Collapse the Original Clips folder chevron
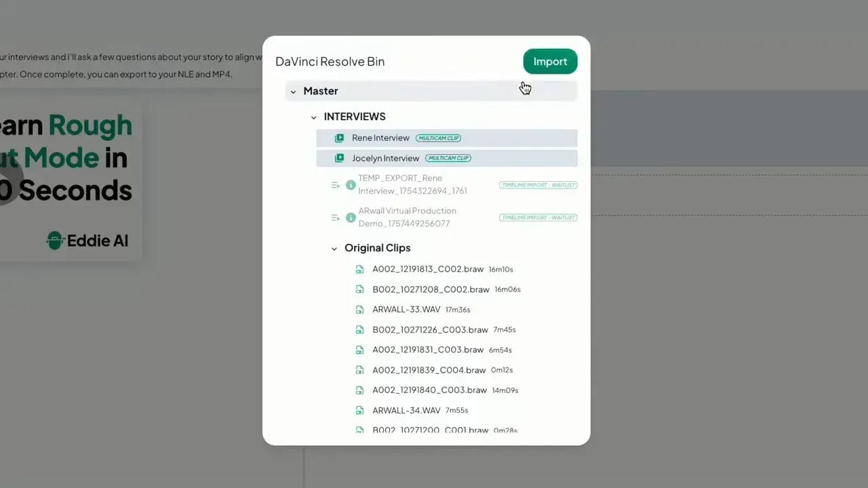This screenshot has width=868, height=488. 334,249
